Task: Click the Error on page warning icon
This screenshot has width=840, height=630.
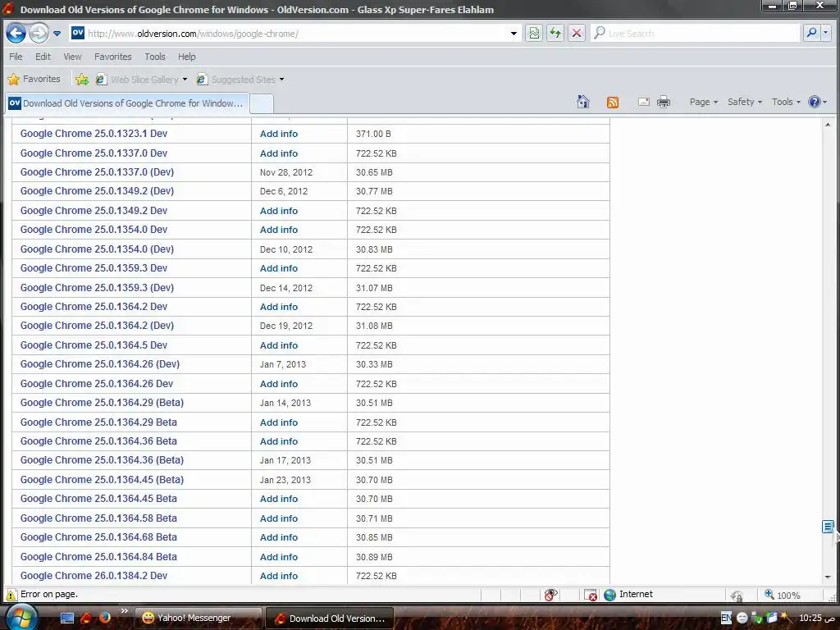Action: (11, 594)
